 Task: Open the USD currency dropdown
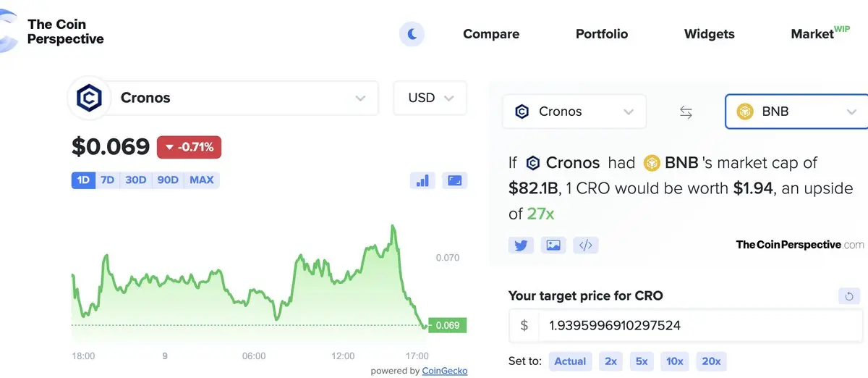430,98
